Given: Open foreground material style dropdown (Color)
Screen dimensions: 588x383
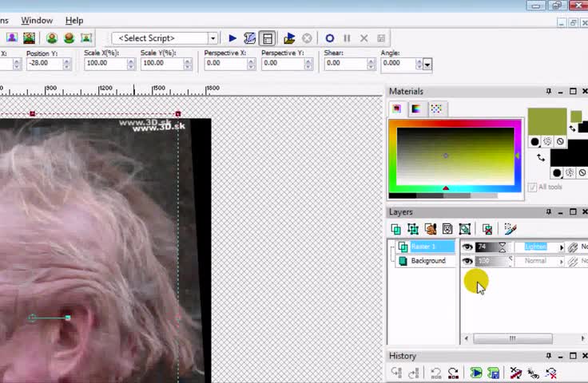Looking at the screenshot, I should pos(535,141).
